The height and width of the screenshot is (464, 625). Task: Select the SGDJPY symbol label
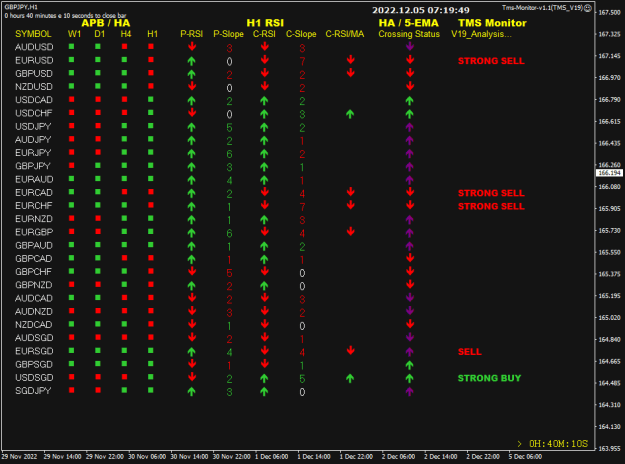33,391
